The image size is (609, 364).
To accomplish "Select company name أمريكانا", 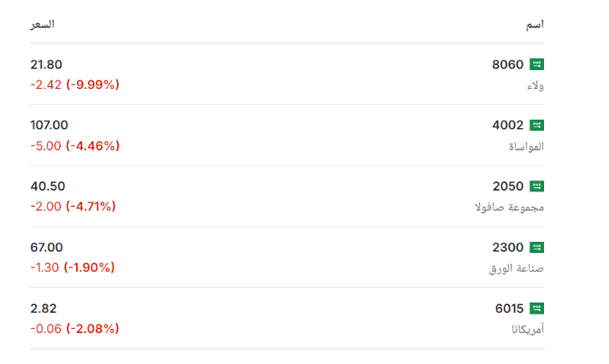I will point(528,330).
